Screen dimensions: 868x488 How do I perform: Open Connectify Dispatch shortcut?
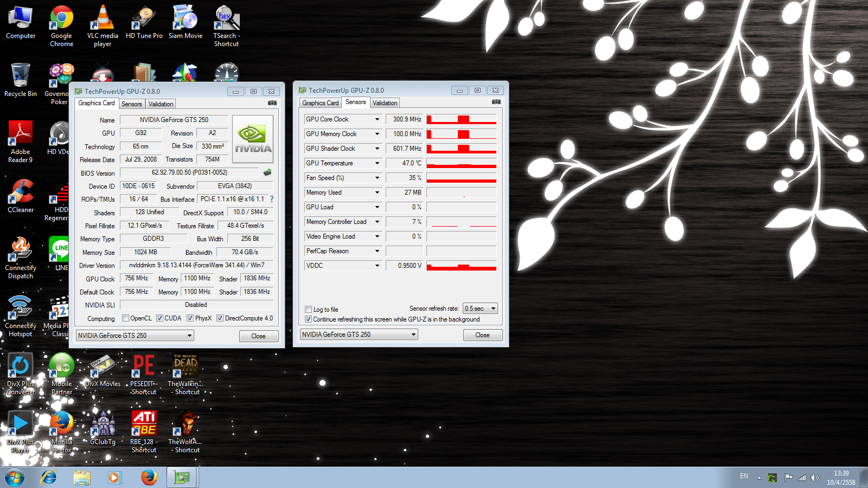click(x=21, y=258)
